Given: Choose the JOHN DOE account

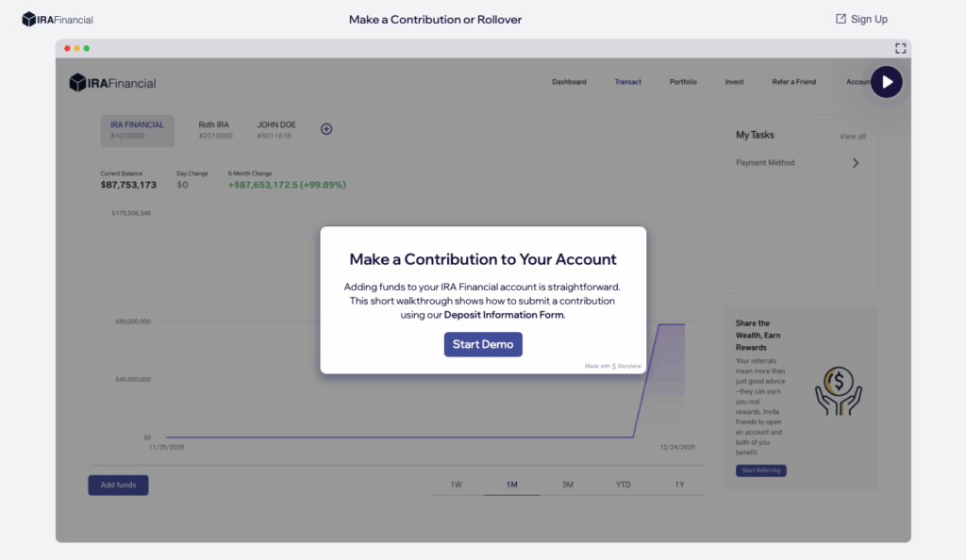Looking at the screenshot, I should [x=276, y=130].
